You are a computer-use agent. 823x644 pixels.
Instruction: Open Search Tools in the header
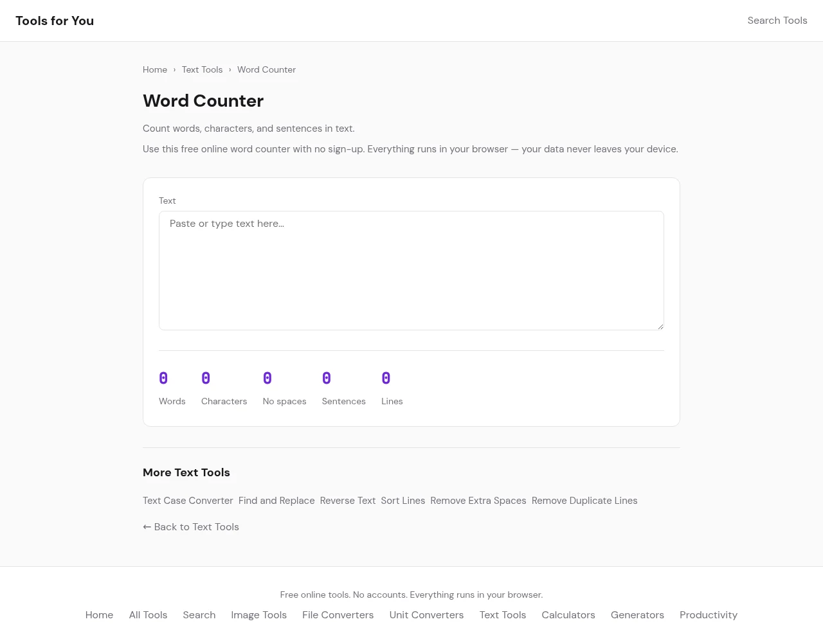click(777, 21)
